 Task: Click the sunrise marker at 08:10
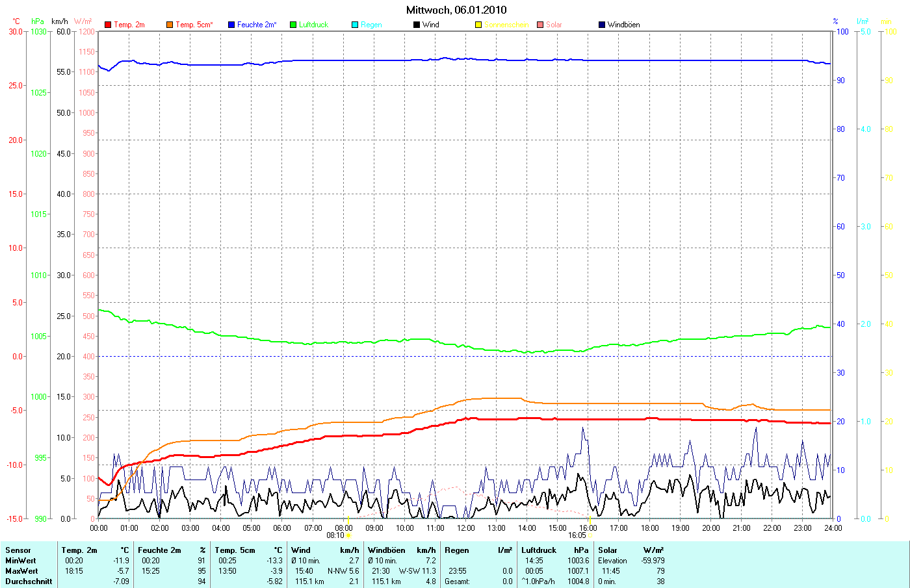348,535
